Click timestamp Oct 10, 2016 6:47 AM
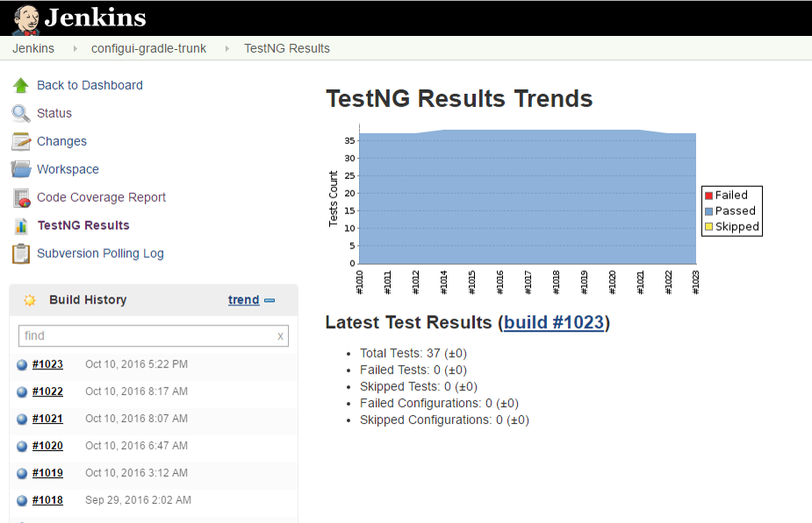 [136, 446]
